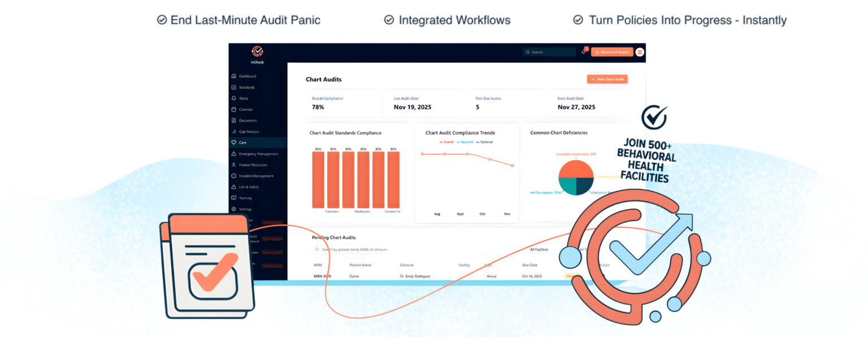This screenshot has width=868, height=337.
Task: Click the orange Incomplete Assessments pie slice
Action: pyautogui.click(x=575, y=169)
